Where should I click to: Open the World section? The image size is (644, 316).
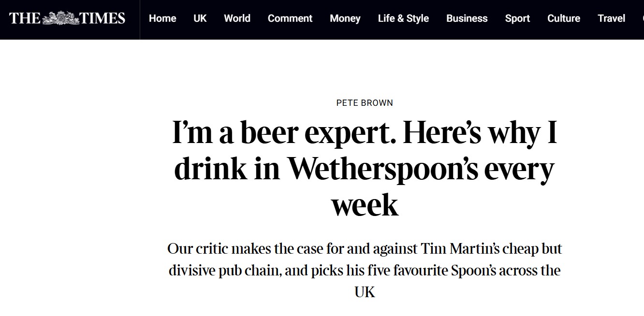coord(237,18)
